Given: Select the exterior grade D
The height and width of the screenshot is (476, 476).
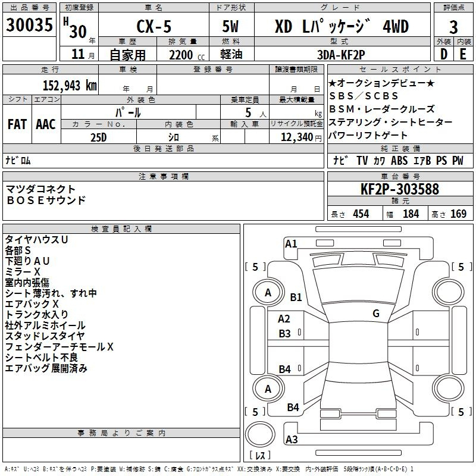Looking at the screenshot, I should (x=443, y=54).
